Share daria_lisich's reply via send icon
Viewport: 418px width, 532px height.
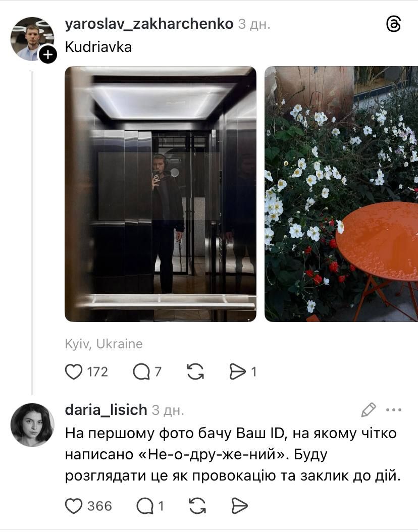[x=239, y=506]
